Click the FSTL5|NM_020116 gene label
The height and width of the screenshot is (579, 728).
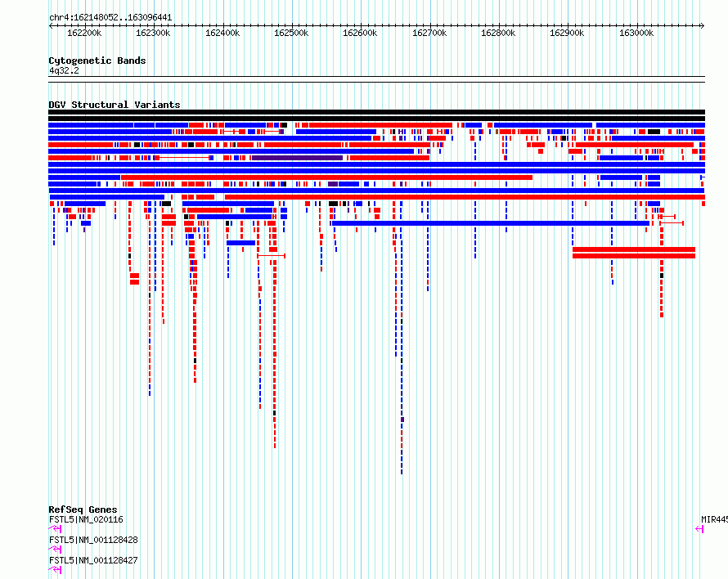point(86,519)
